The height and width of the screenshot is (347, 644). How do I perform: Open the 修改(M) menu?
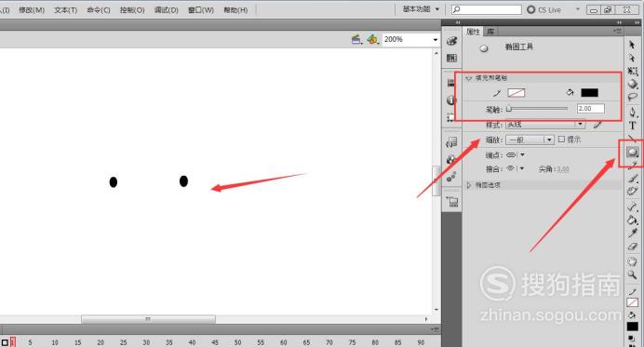click(32, 10)
